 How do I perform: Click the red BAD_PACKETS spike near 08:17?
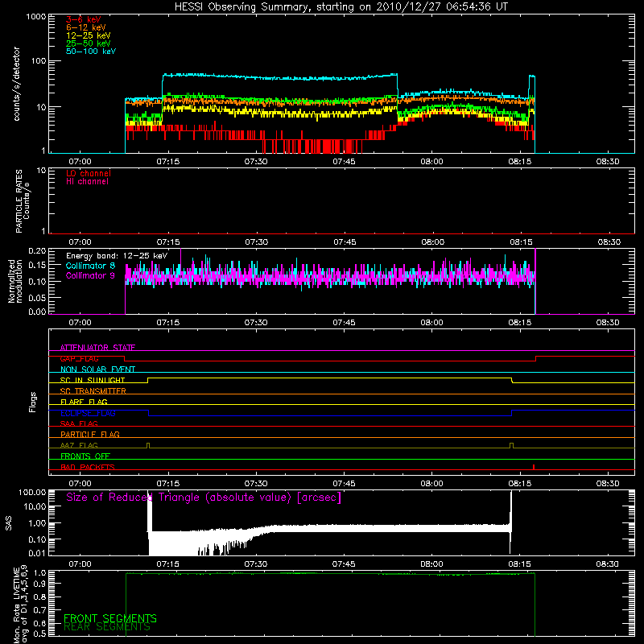[x=534, y=467]
